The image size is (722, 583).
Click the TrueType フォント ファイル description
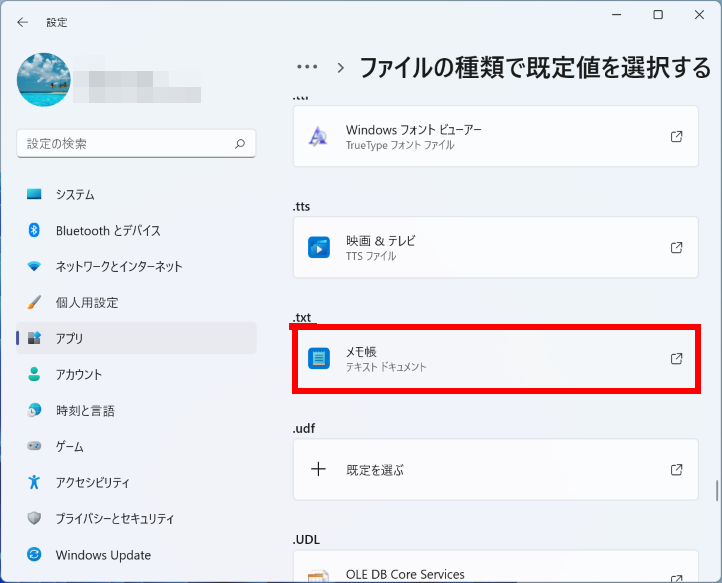pyautogui.click(x=400, y=145)
